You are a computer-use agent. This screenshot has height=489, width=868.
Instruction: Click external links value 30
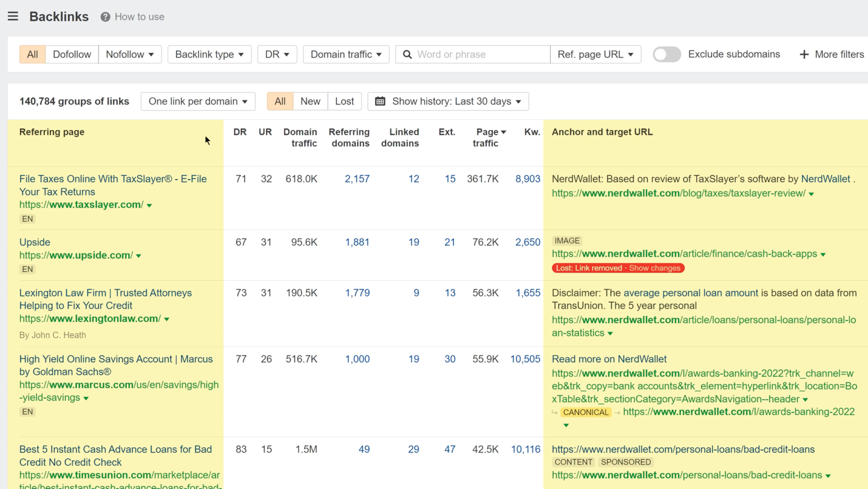[x=450, y=360]
